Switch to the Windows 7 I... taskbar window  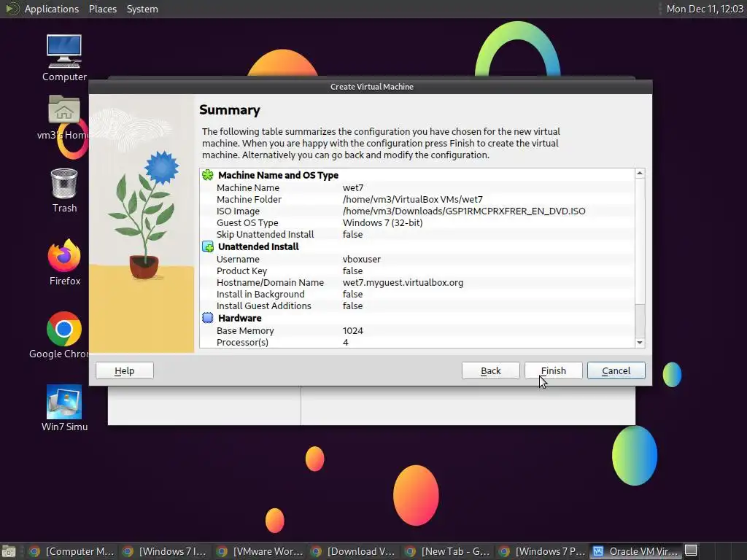click(165, 551)
